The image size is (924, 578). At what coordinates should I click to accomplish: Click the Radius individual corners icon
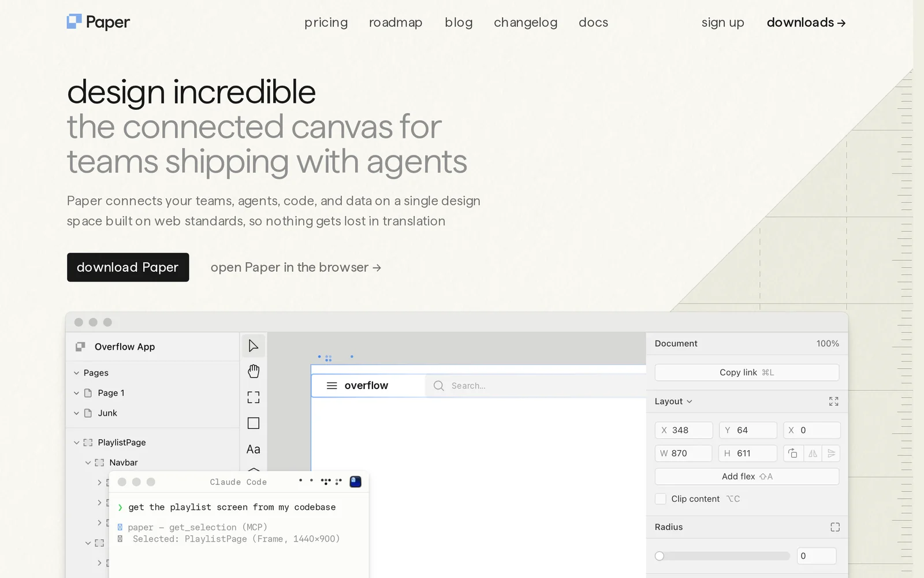pos(834,527)
